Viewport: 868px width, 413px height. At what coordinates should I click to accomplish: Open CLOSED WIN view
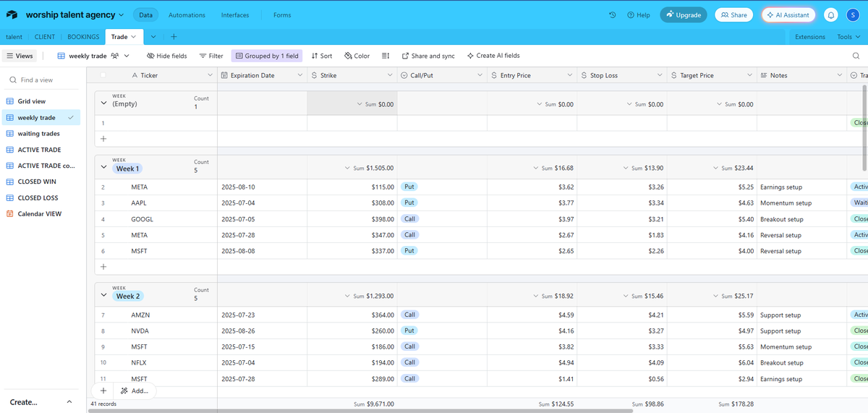(x=41, y=182)
